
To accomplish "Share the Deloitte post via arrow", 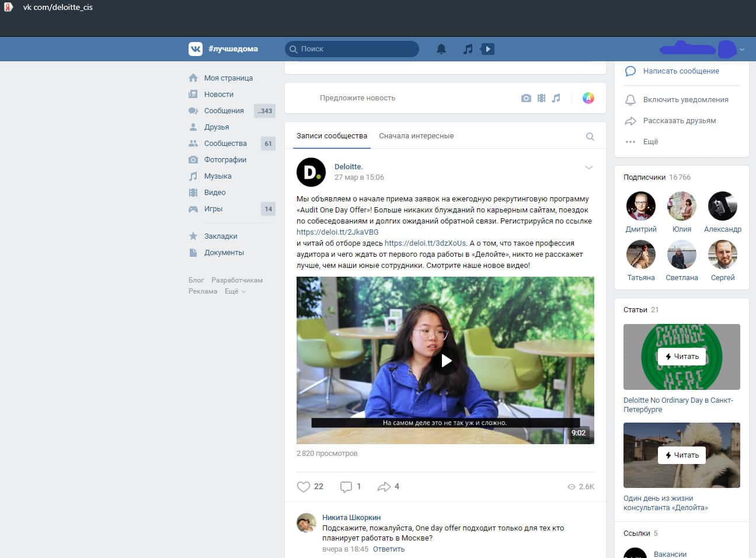I will coord(384,487).
